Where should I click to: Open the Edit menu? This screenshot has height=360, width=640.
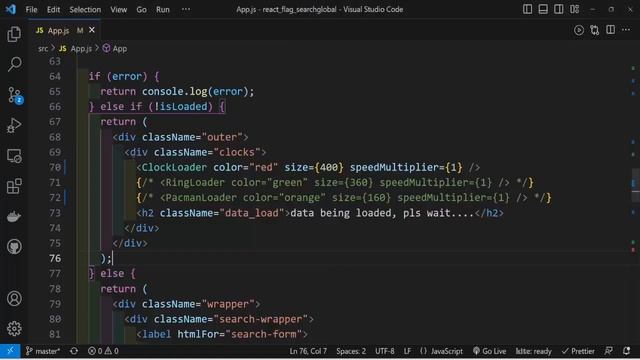point(53,9)
